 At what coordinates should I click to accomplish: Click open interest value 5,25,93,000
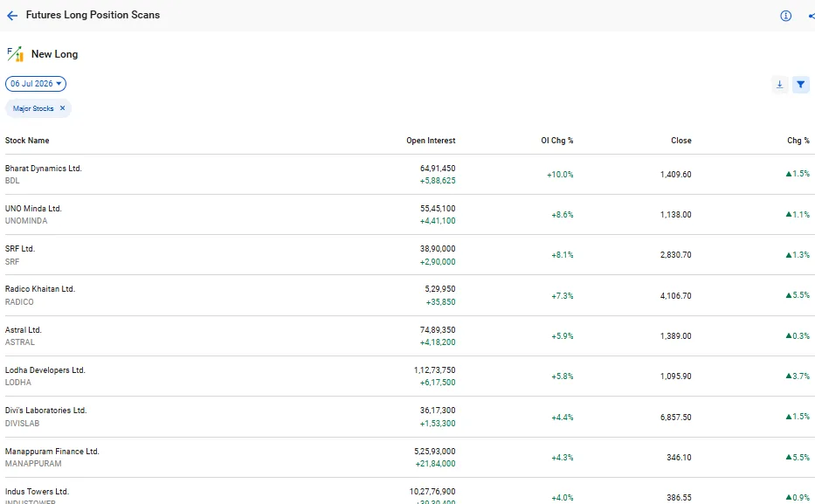434,452
